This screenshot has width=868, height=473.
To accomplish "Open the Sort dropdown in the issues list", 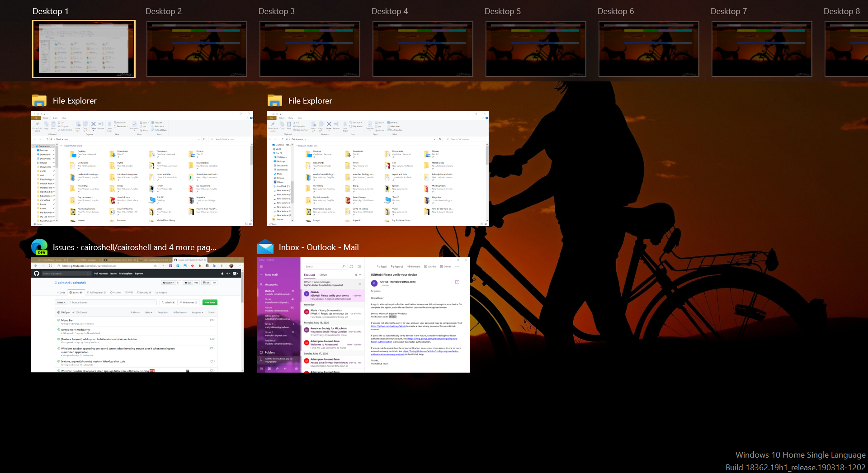I will (211, 312).
